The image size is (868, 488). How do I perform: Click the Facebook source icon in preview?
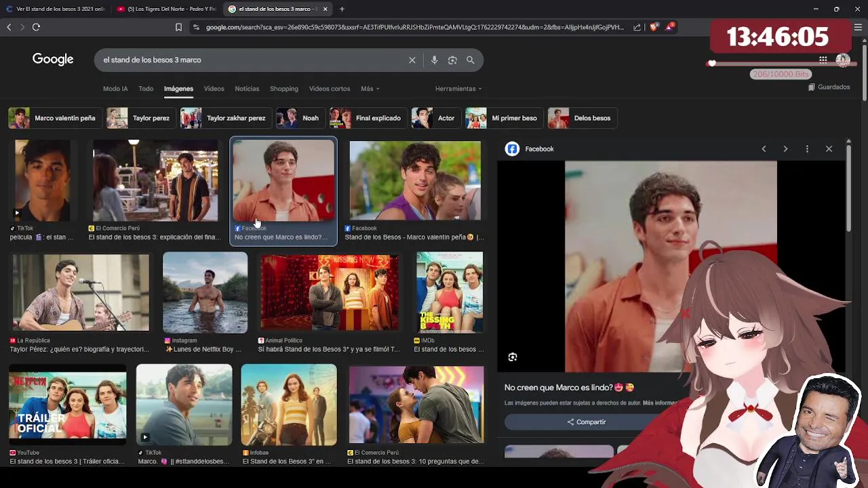coord(512,149)
